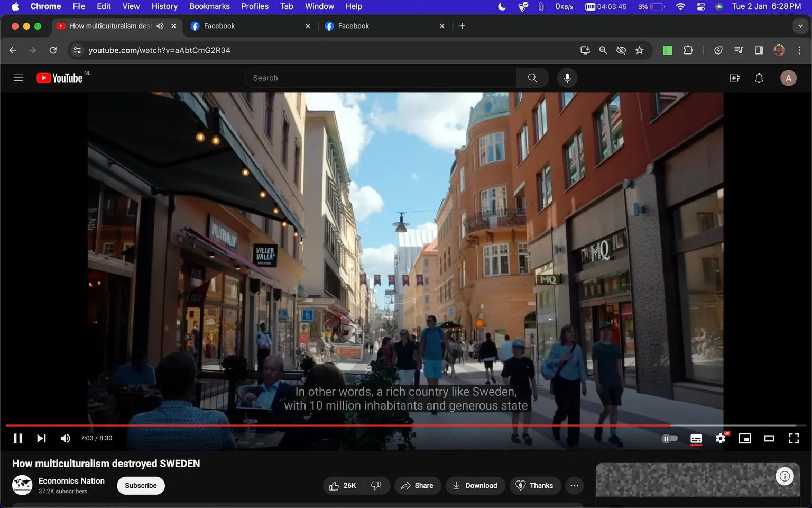Screen dimensions: 812x508
Task: Open the zoom magnifier in address bar
Action: (603, 50)
